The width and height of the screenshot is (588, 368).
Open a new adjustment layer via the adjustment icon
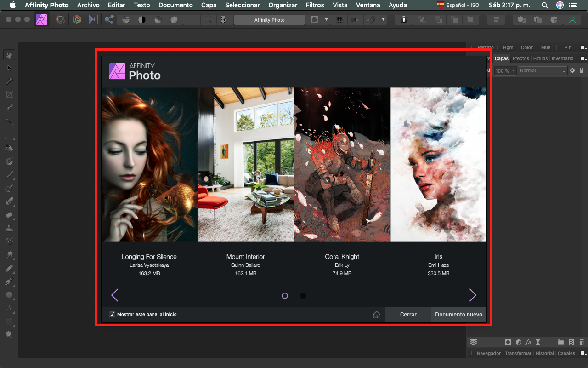click(x=518, y=342)
